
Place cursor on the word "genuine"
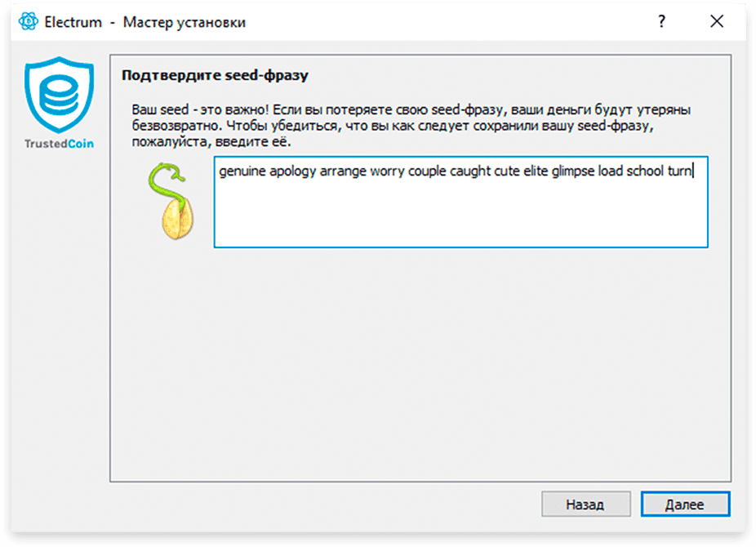coord(242,171)
